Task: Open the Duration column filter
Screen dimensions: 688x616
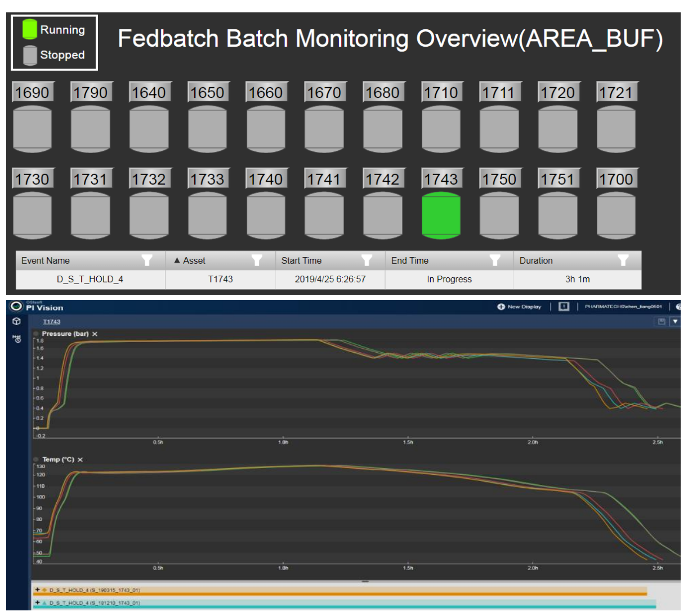Action: coord(623,260)
